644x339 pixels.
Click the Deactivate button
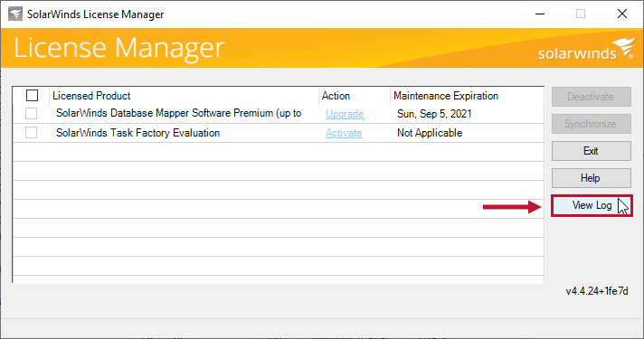[591, 97]
